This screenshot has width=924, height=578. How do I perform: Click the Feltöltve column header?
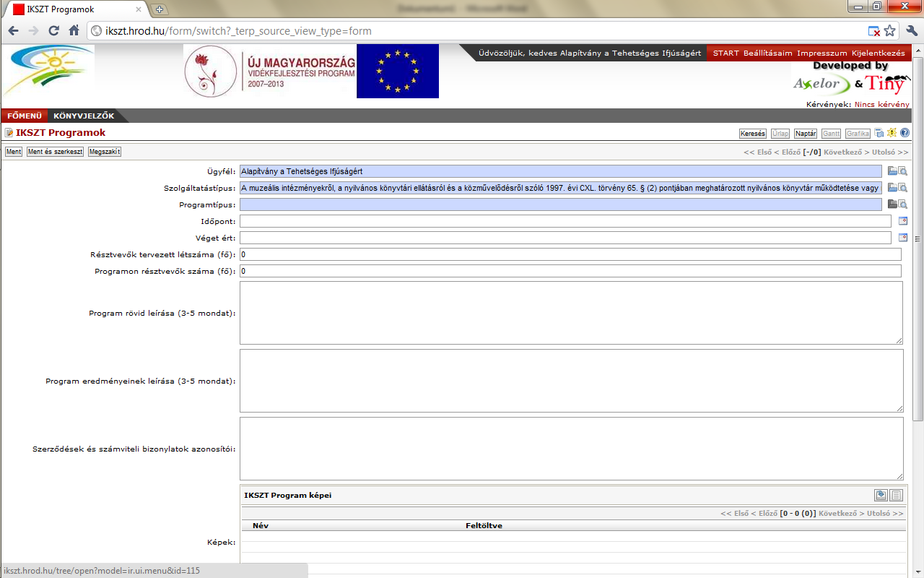[484, 526]
